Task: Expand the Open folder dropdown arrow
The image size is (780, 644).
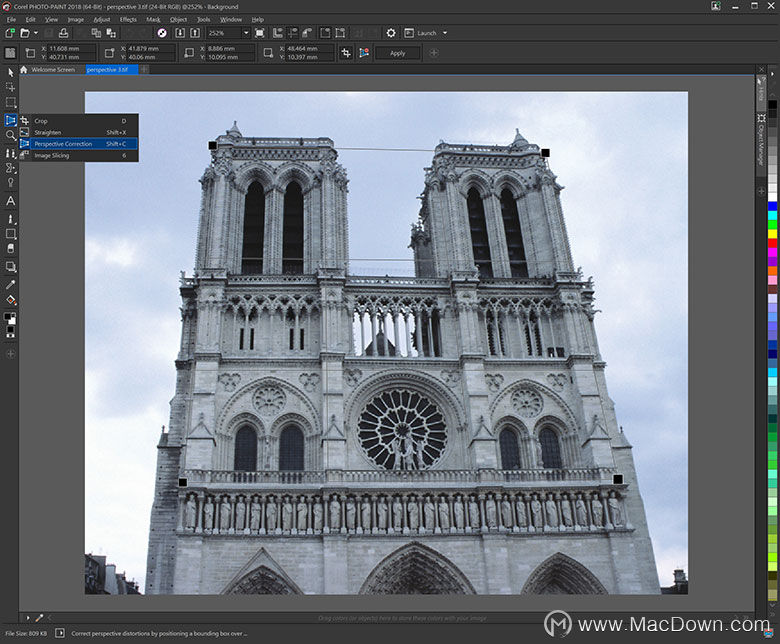Action: coord(36,33)
